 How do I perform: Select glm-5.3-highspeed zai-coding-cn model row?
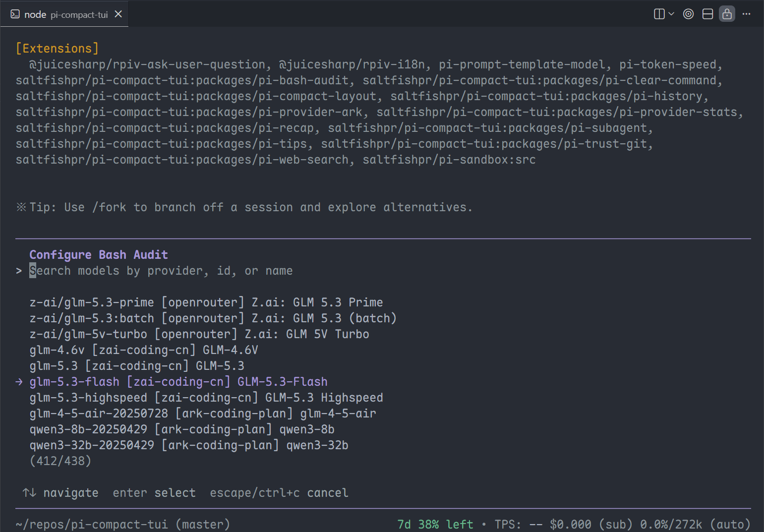click(x=206, y=398)
